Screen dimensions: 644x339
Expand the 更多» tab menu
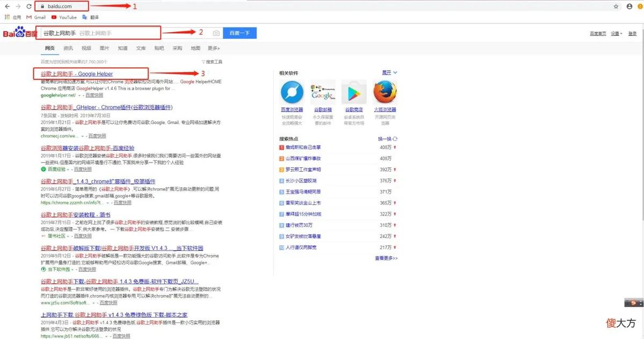[x=214, y=48]
